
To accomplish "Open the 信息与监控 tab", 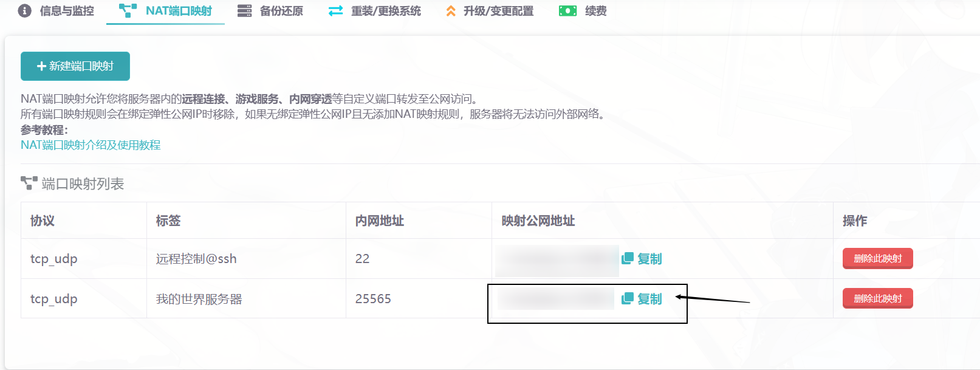I will click(x=67, y=11).
